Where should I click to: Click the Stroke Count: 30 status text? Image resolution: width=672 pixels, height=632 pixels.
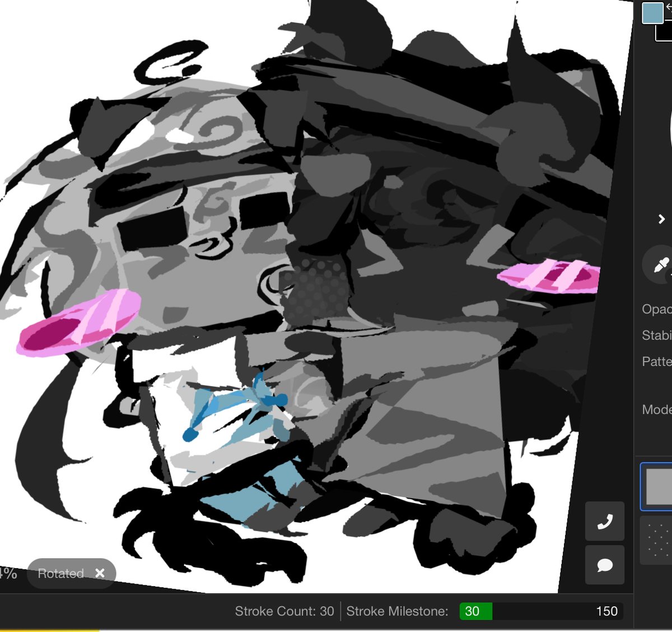[284, 611]
